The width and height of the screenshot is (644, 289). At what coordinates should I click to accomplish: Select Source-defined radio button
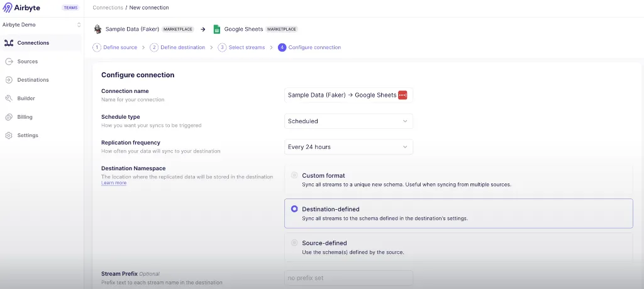point(294,243)
